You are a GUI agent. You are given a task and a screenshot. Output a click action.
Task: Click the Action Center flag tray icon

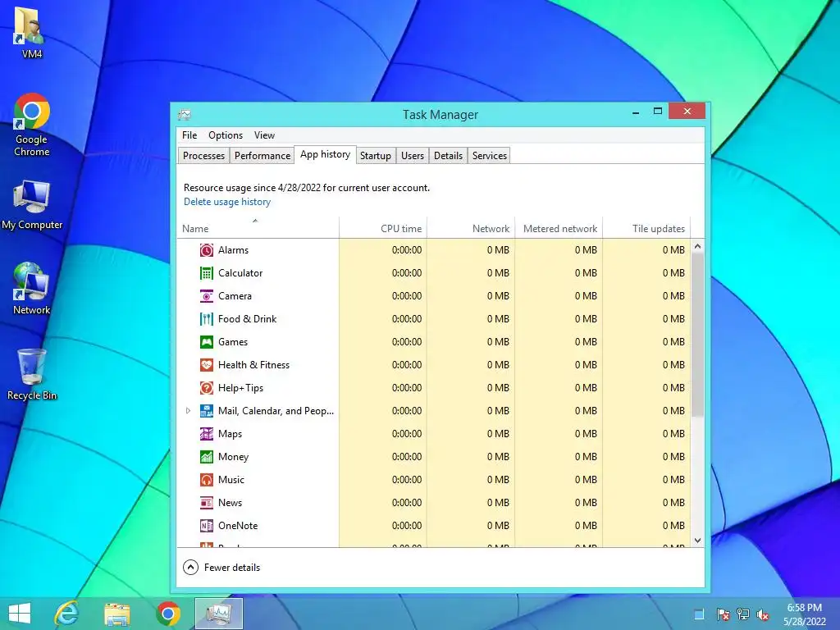pyautogui.click(x=723, y=614)
